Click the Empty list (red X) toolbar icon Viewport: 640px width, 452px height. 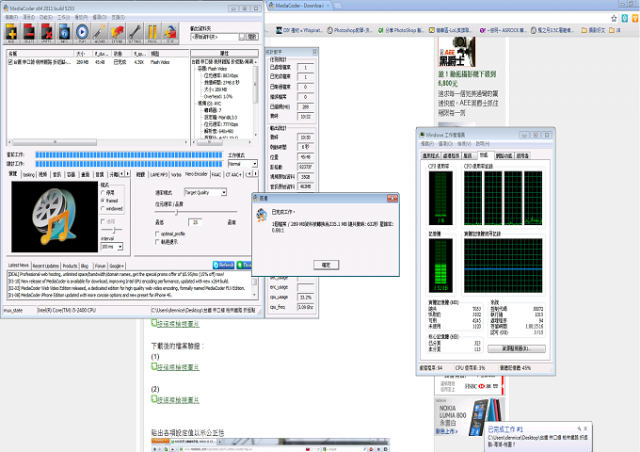[47, 33]
